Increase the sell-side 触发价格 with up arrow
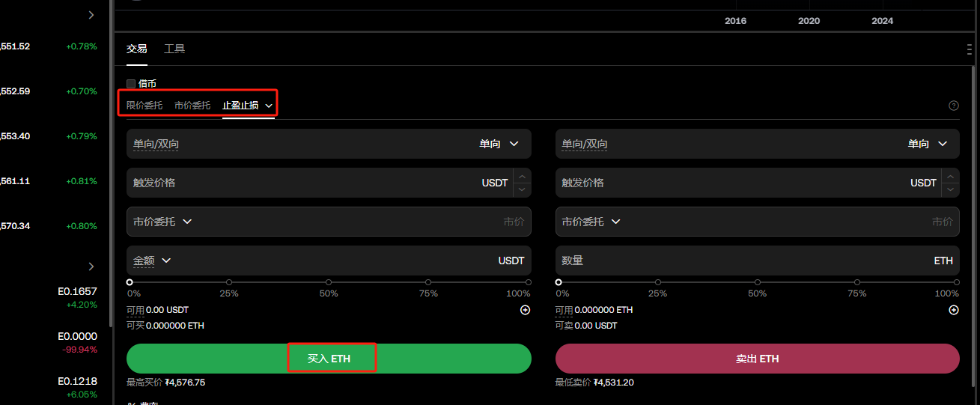The height and width of the screenshot is (405, 980). click(951, 176)
